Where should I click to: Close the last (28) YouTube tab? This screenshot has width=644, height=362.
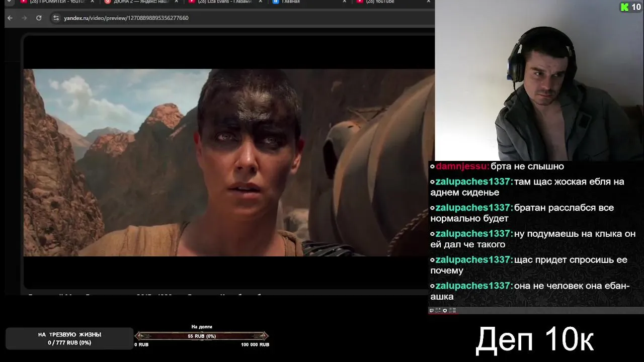[429, 2]
